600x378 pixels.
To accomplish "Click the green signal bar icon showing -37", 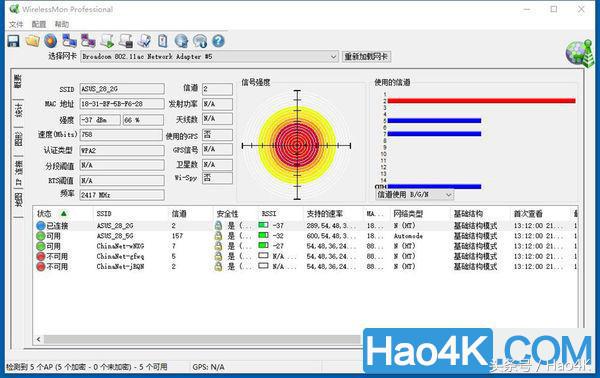I will click(x=263, y=225).
